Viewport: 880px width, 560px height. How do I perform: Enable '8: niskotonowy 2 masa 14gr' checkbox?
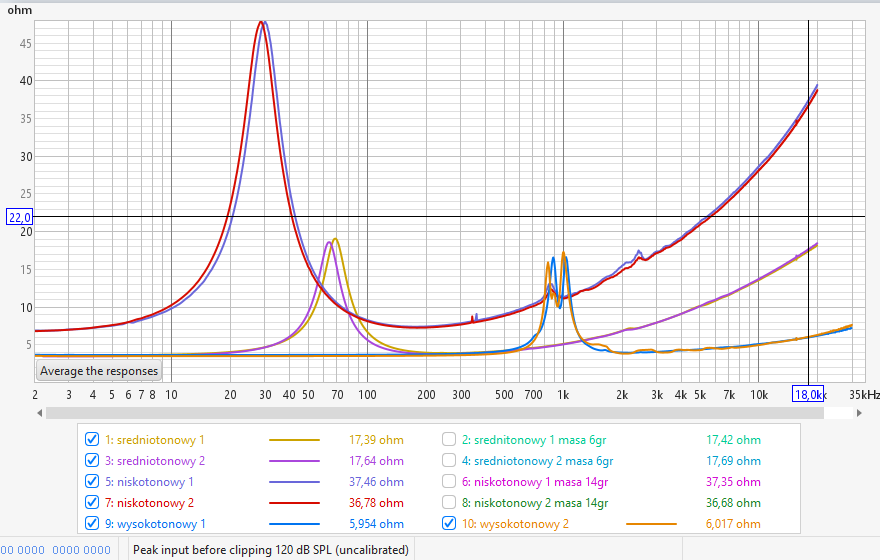tap(449, 502)
